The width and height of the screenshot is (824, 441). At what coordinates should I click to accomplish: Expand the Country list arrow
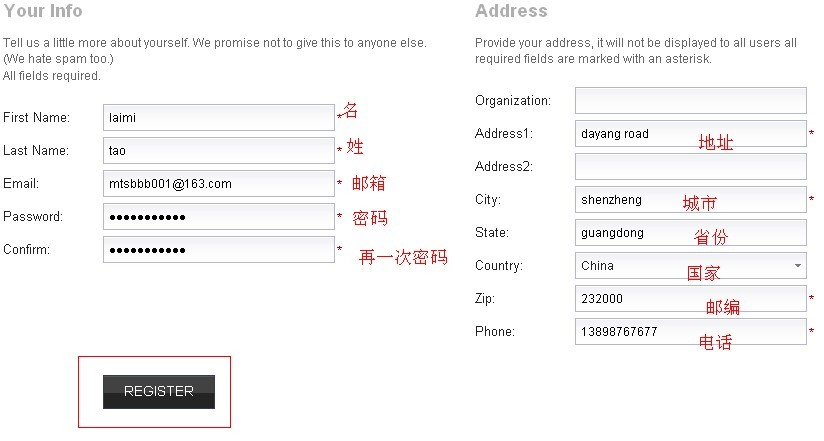pos(798,265)
